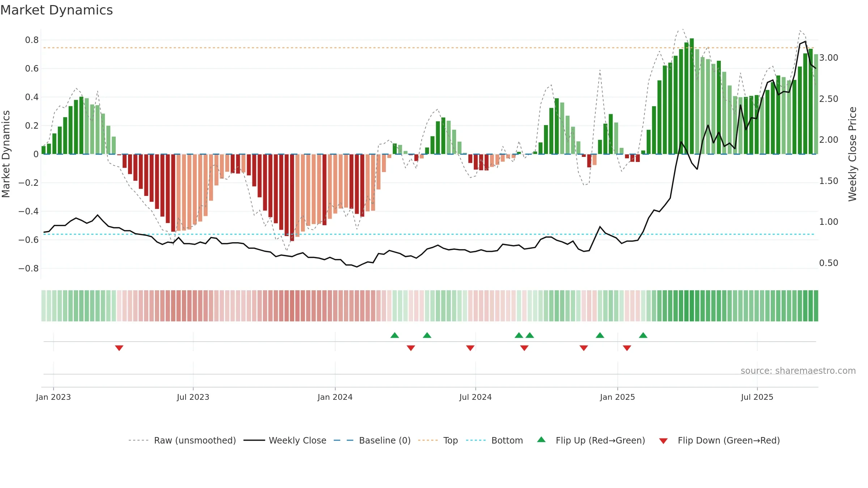Click the tallest dark green bar above 0.8
Image resolution: width=868 pixels, height=488 pixels.
coord(692,96)
